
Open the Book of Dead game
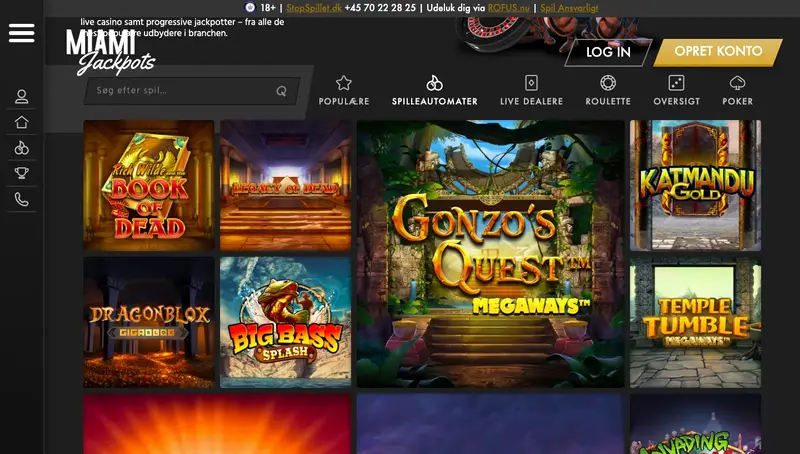click(149, 185)
